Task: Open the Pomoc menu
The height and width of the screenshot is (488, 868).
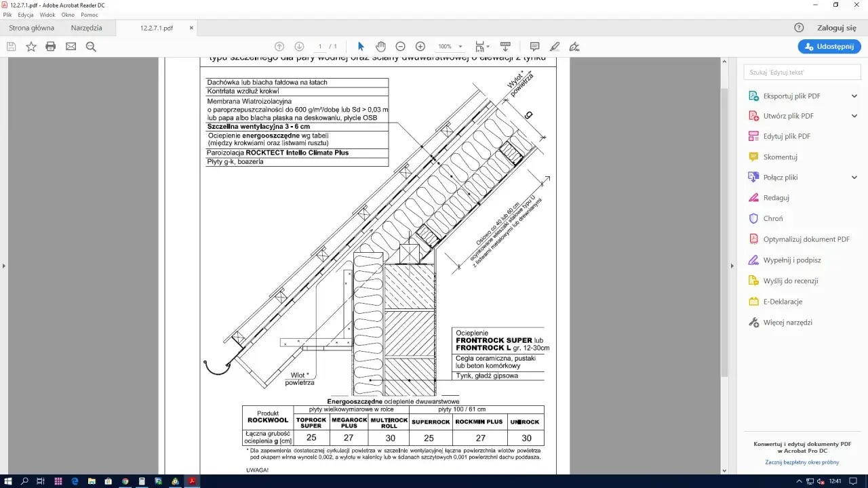Action: coord(90,15)
